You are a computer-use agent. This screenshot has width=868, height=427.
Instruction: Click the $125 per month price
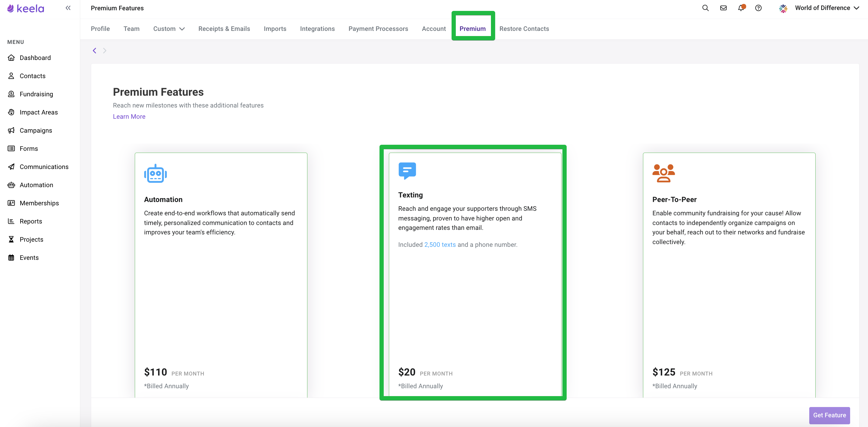682,372
